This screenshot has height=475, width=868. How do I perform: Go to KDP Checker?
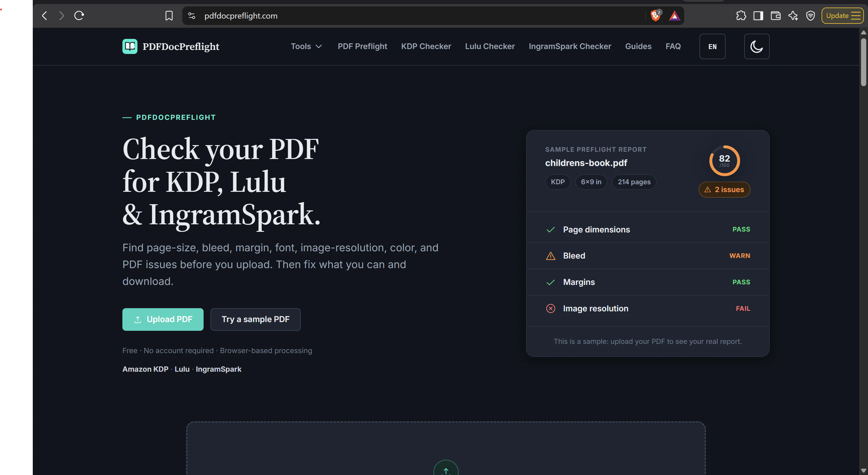426,46
